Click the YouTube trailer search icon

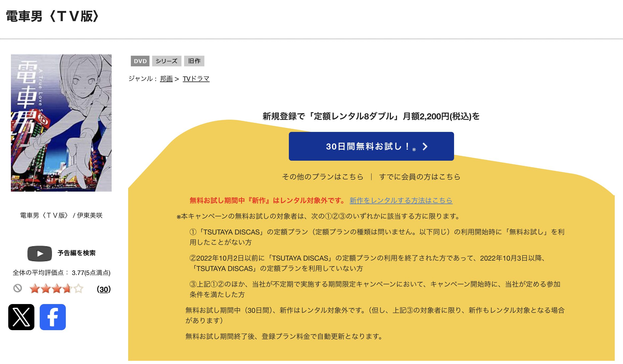(x=39, y=254)
